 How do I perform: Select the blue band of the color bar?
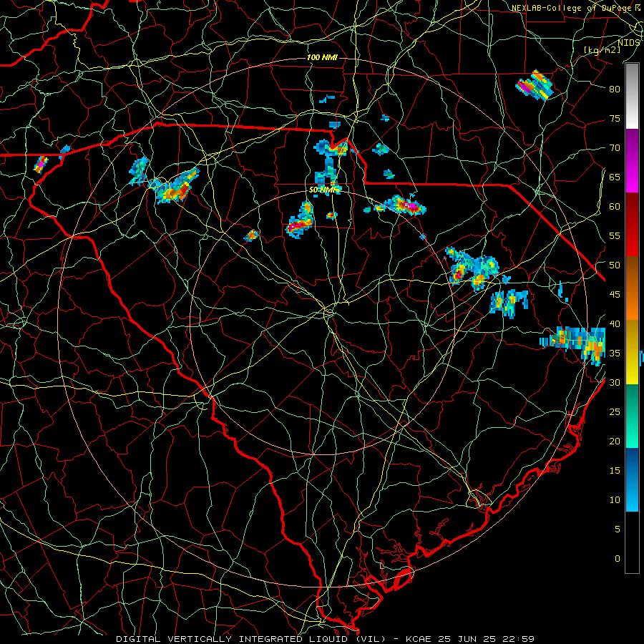pyautogui.click(x=632, y=479)
